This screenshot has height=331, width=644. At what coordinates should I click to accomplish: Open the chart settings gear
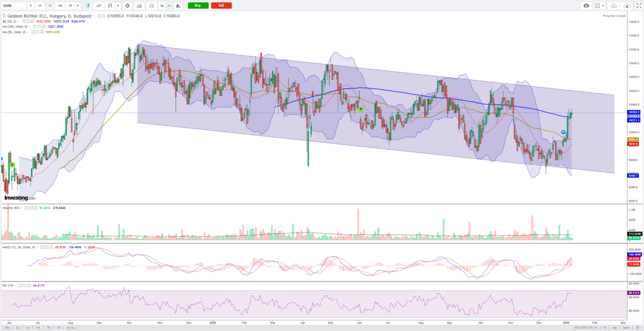coord(127,5)
